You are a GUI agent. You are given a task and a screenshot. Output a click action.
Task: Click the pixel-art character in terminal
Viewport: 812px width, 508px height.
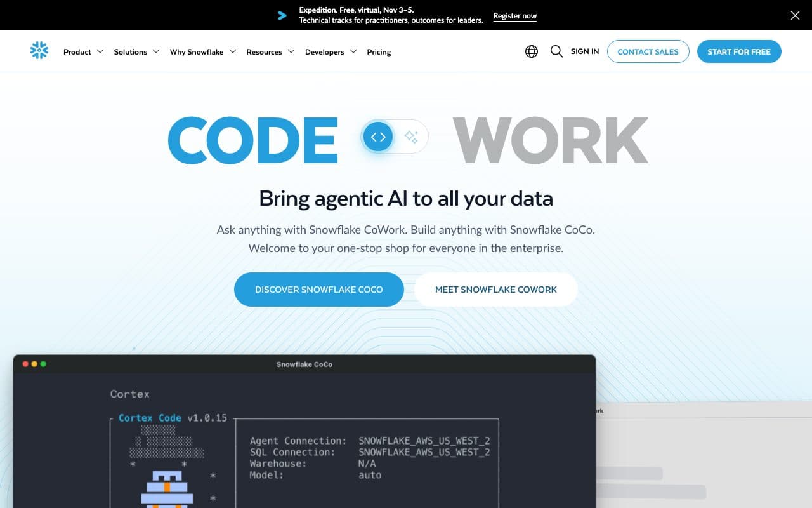pos(167,489)
